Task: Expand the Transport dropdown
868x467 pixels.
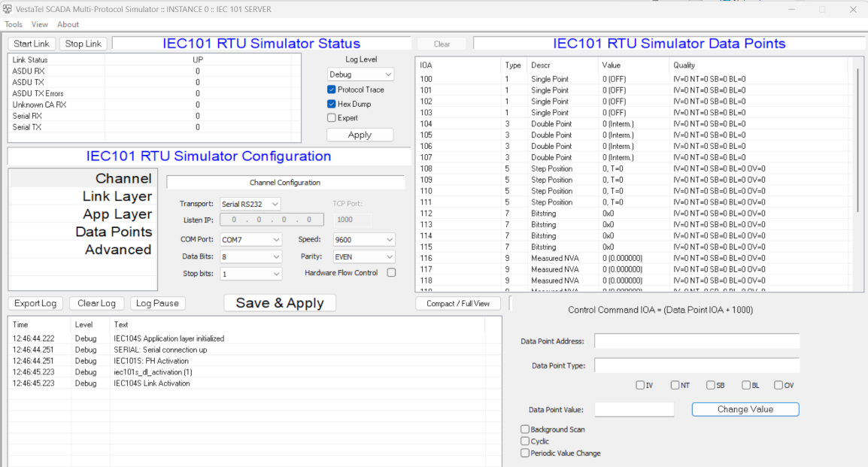Action: (250, 204)
